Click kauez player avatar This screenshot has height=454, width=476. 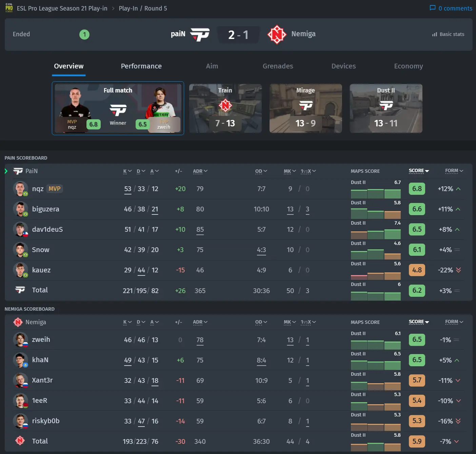[20, 270]
